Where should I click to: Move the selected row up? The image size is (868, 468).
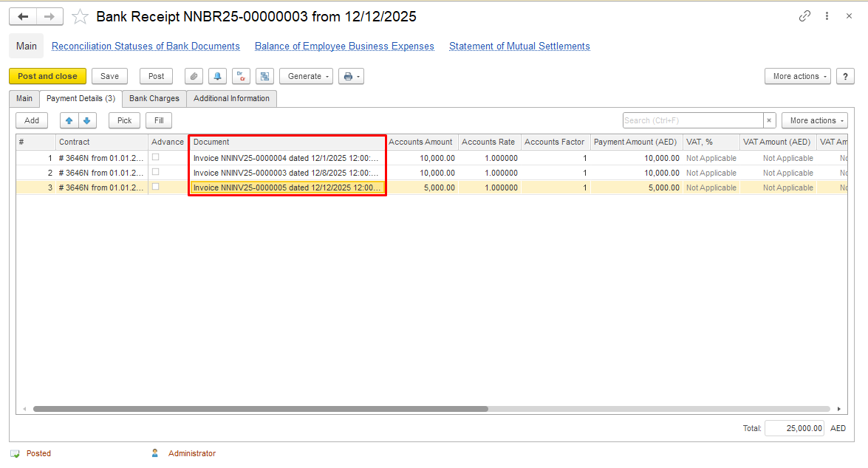(69, 120)
